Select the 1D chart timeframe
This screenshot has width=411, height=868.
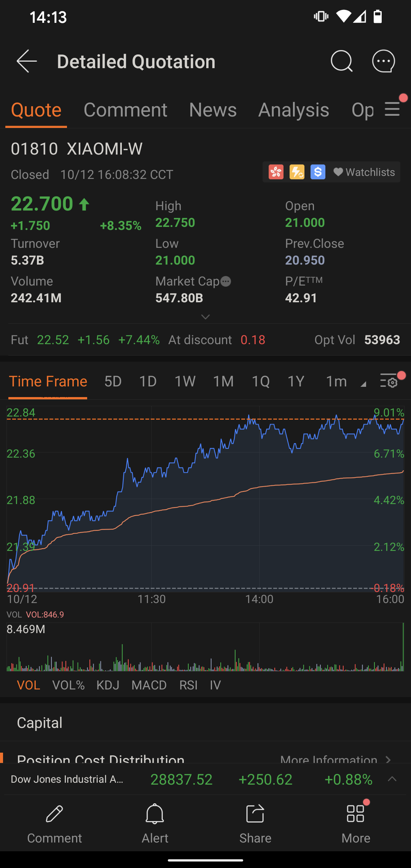coord(148,381)
